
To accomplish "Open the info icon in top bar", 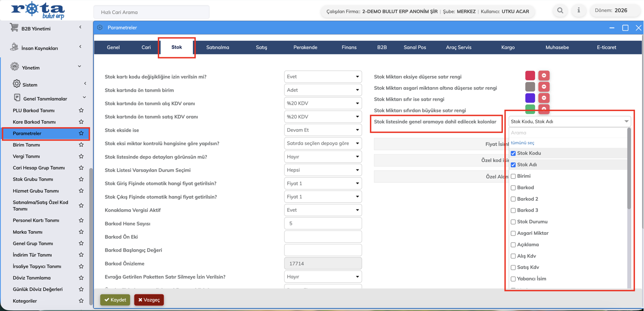I will click(578, 11).
